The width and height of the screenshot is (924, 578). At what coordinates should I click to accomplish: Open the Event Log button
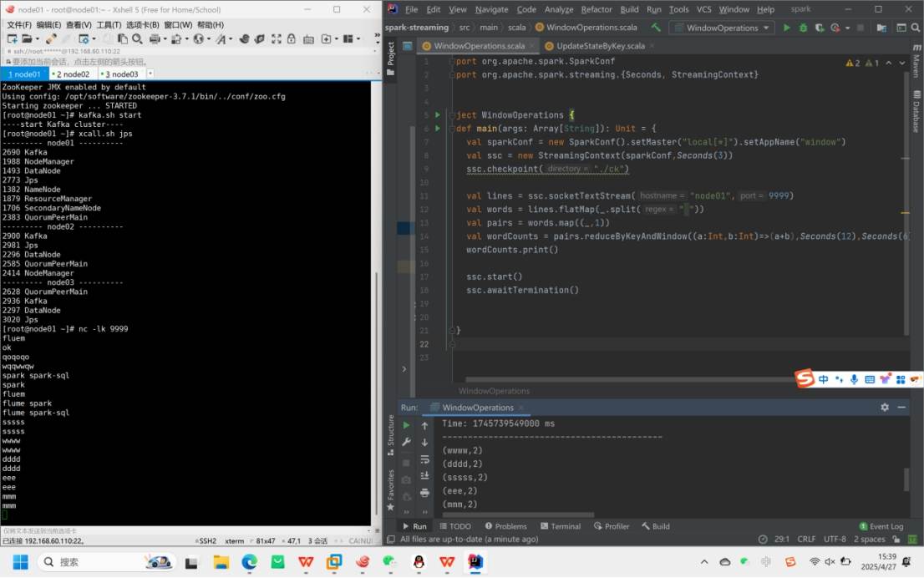881,527
